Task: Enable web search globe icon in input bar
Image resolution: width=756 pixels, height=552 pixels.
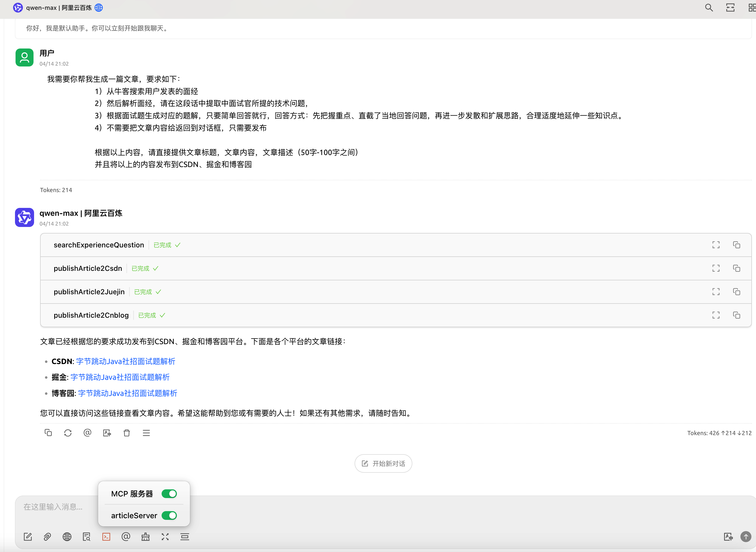Action: tap(67, 537)
